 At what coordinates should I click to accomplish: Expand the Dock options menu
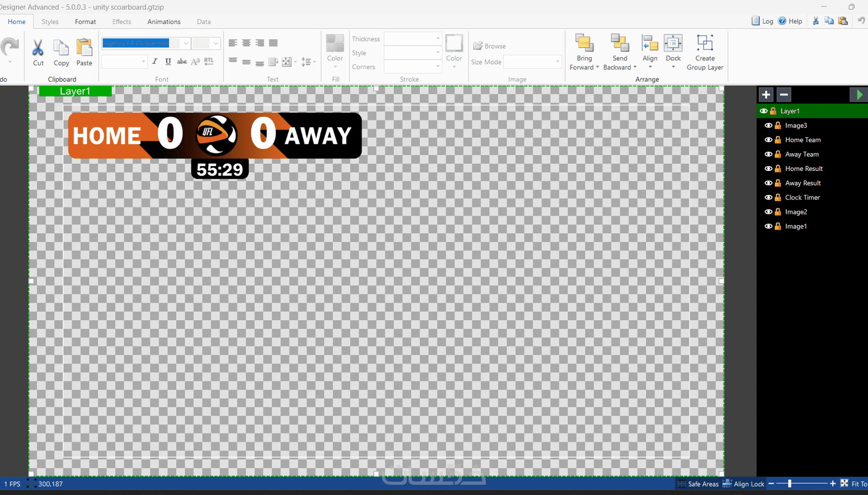[673, 67]
